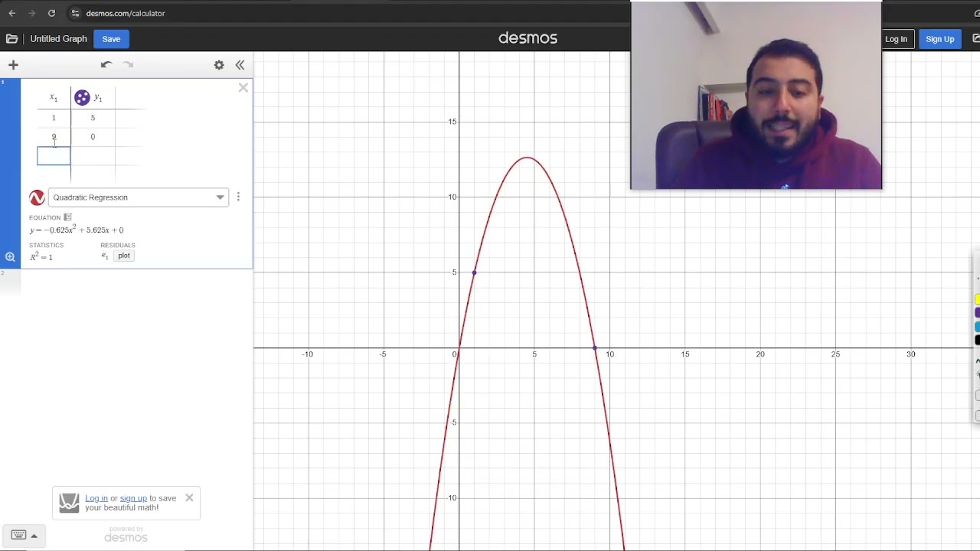Click the powered by desmos logo
Image resolution: width=980 pixels, height=551 pixels.
coord(126,534)
